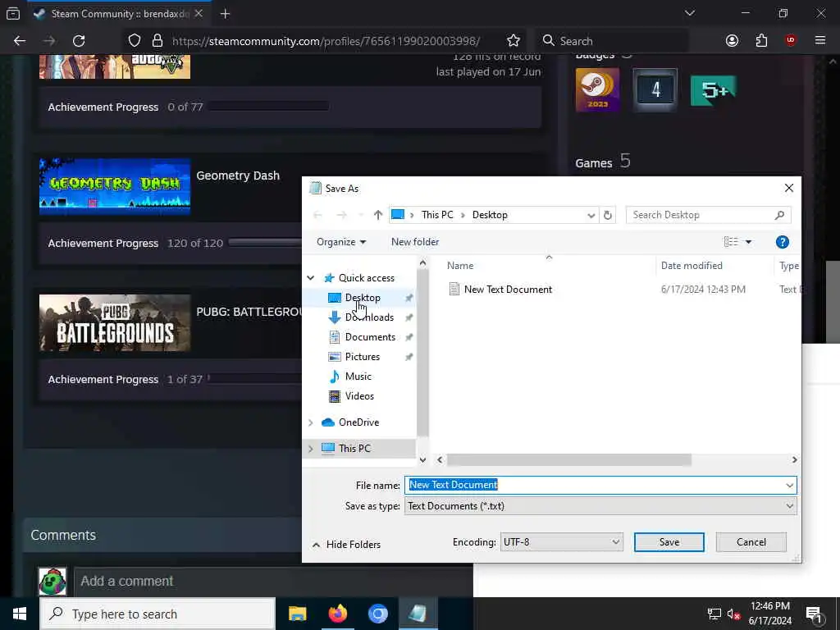The width and height of the screenshot is (840, 630).
Task: Create a New folder
Action: [414, 242]
